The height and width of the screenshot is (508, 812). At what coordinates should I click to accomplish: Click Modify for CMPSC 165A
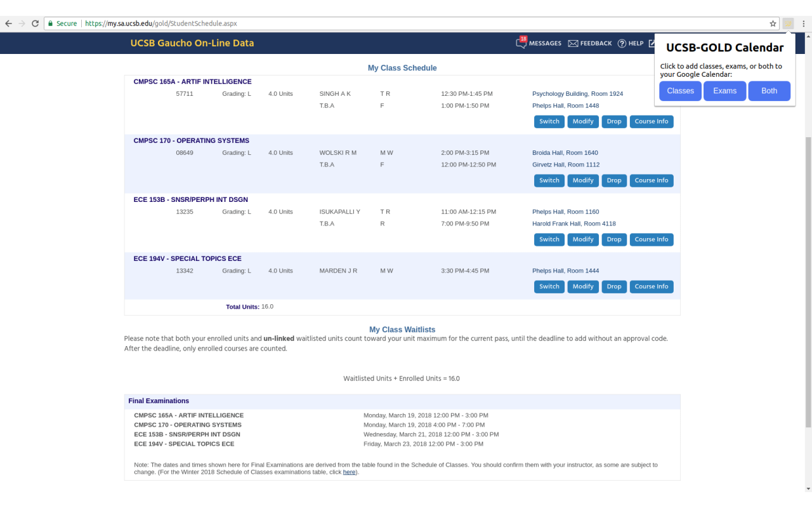pos(583,121)
